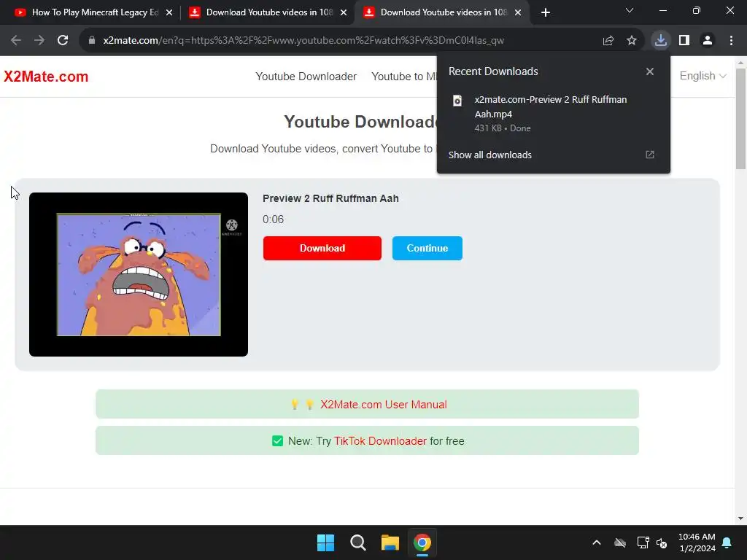Viewport: 747px width, 560px height.
Task: Reload the x2mate page
Action: point(63,41)
